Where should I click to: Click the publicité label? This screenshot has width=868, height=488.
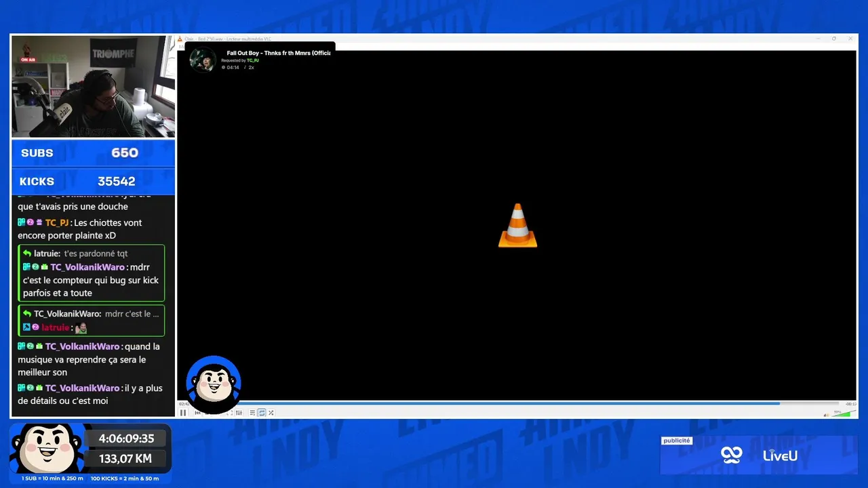(677, 441)
